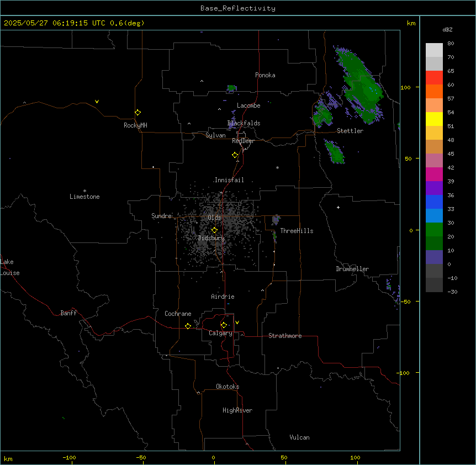The width and height of the screenshot is (476, 465).
Task: Click the Stettler town label
Action: point(350,131)
